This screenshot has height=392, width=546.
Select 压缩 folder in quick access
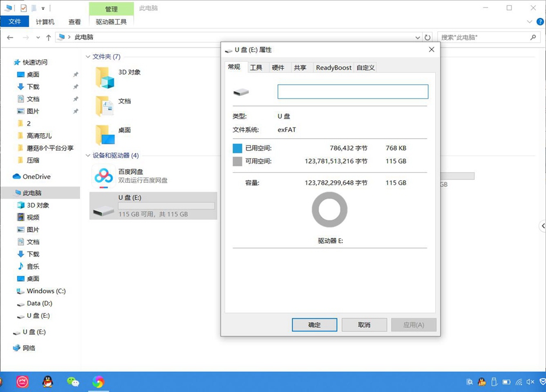coord(33,161)
